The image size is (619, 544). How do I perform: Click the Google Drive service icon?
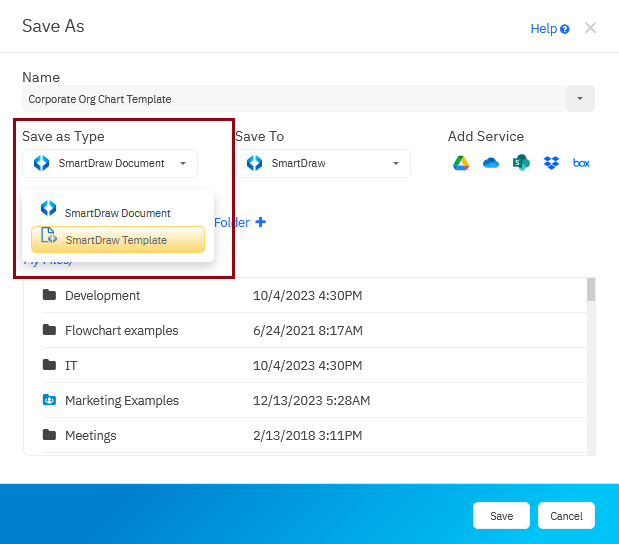[x=461, y=163]
